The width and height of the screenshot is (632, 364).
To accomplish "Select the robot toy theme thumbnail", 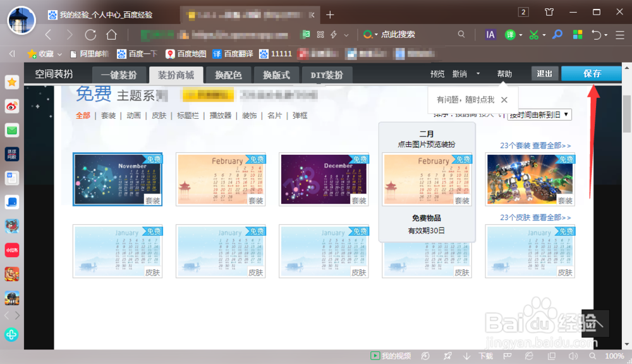I will click(x=530, y=179).
